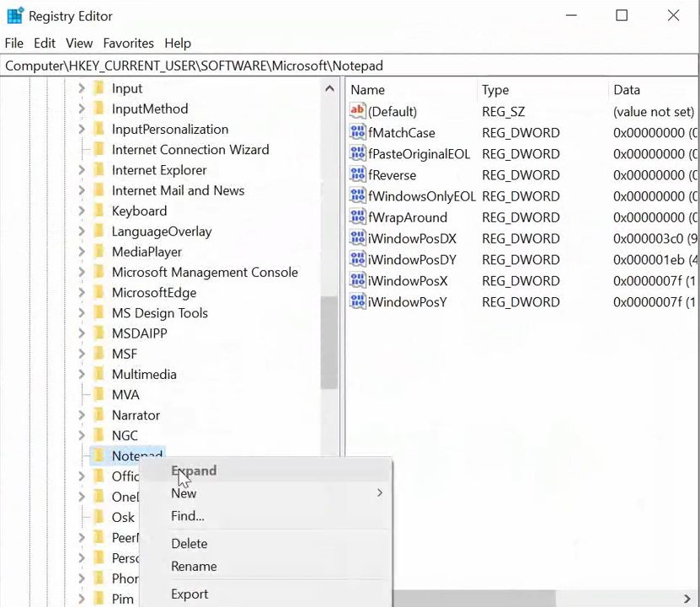The image size is (700, 607).
Task: Select the iWindowPosDX value icon
Action: pyautogui.click(x=357, y=239)
